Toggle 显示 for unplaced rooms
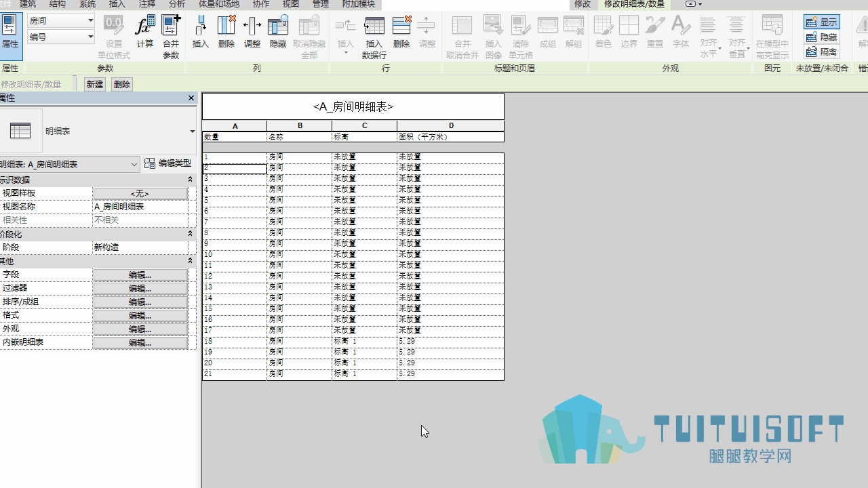This screenshot has width=868, height=488. [x=822, y=22]
